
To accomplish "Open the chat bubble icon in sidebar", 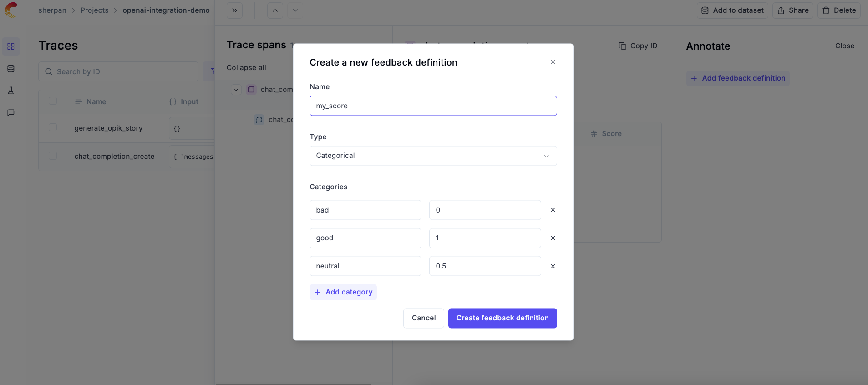I will pos(10,112).
